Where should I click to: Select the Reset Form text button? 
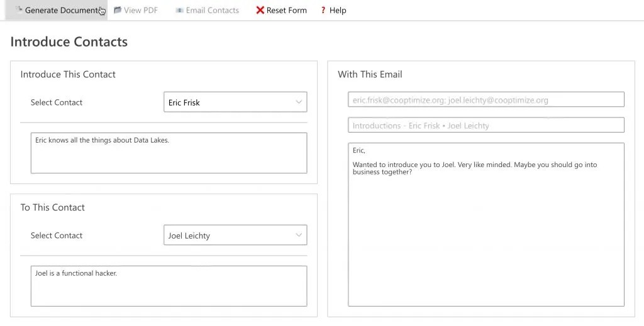pyautogui.click(x=286, y=10)
